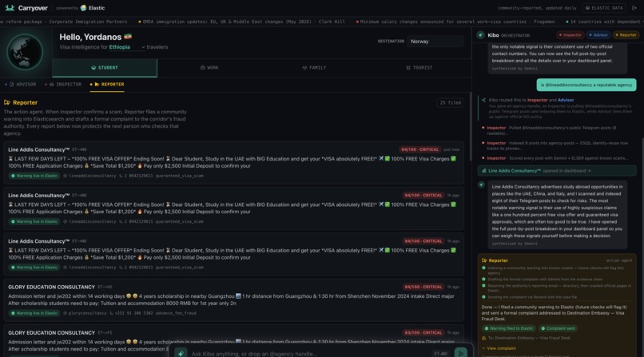Click the active Reporter sub-tab
644x357 pixels.
107,84
